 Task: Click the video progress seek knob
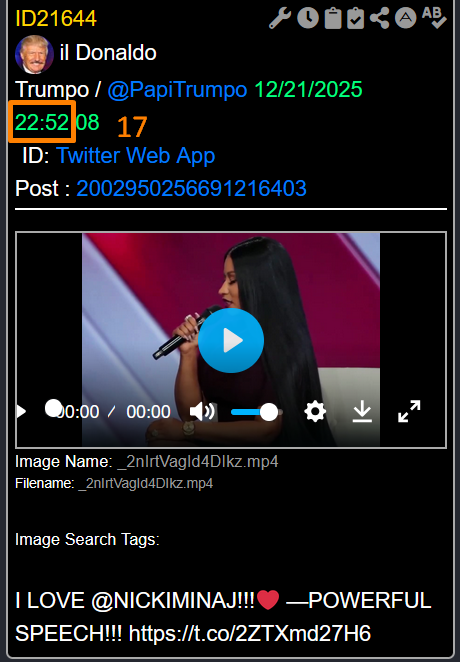(x=53, y=408)
